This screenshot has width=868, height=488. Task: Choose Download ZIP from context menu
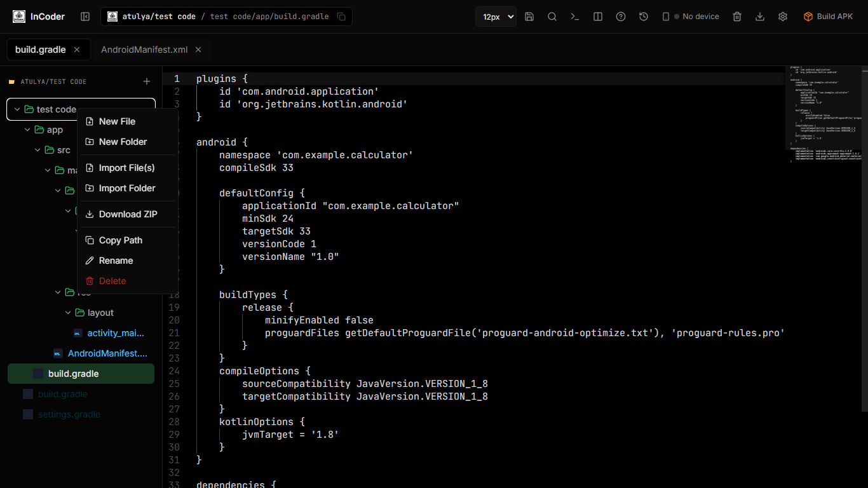click(x=127, y=214)
